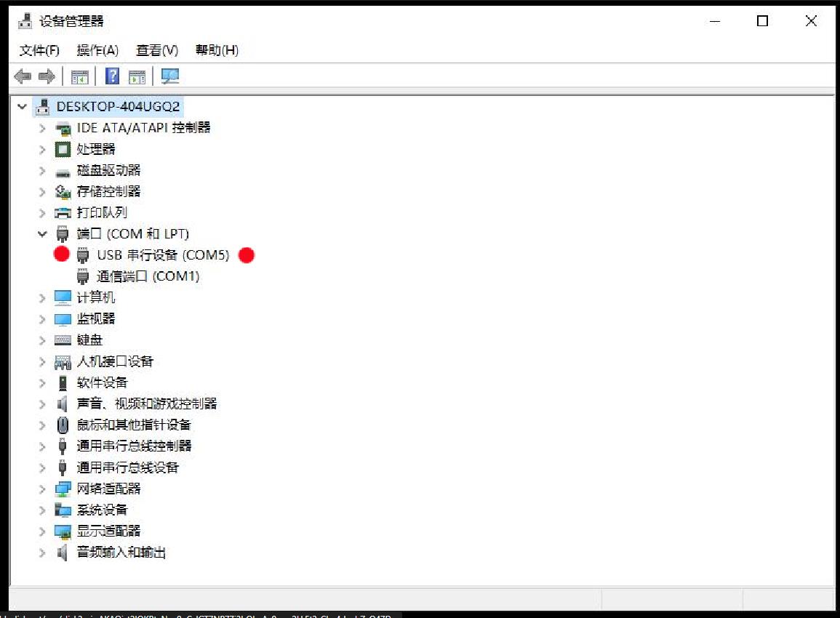Collapse the DESKTOP-404UGQ2 root node

click(x=22, y=107)
